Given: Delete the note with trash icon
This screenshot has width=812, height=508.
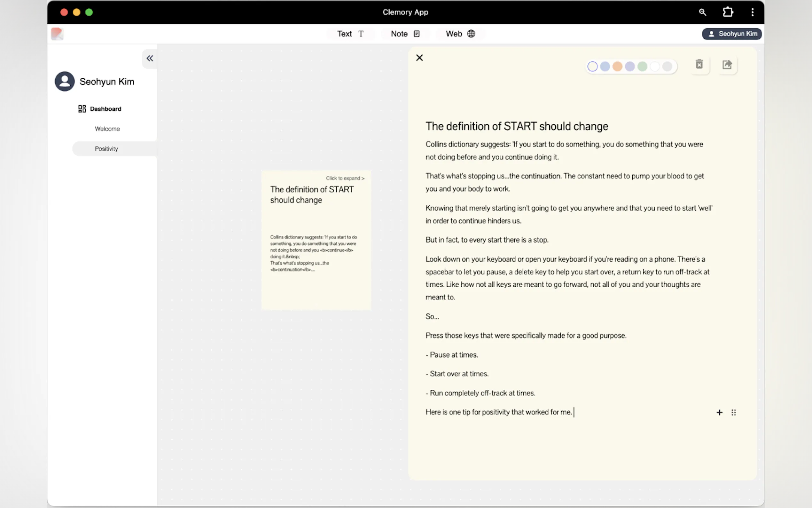Looking at the screenshot, I should (699, 64).
